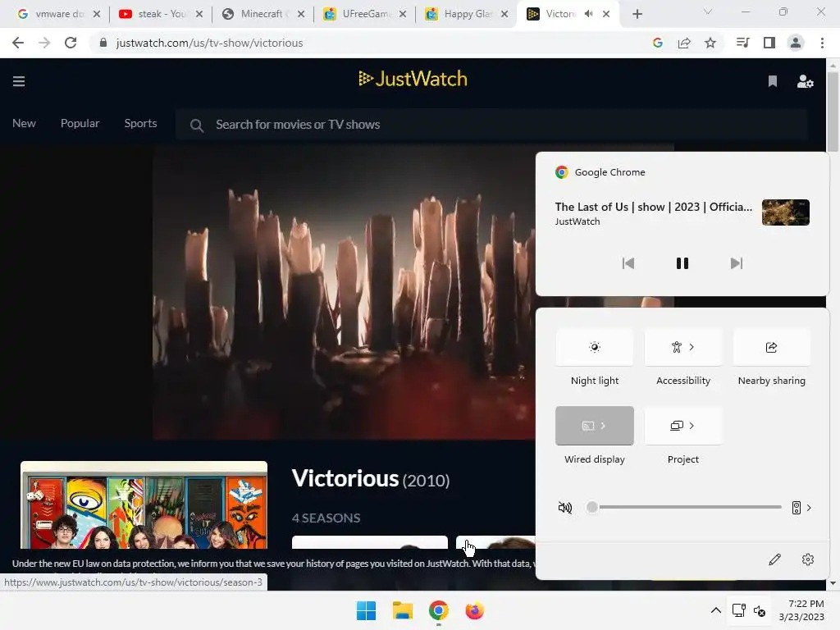Click The Last of Us media thumbnail
The image size is (840, 630).
click(x=785, y=212)
